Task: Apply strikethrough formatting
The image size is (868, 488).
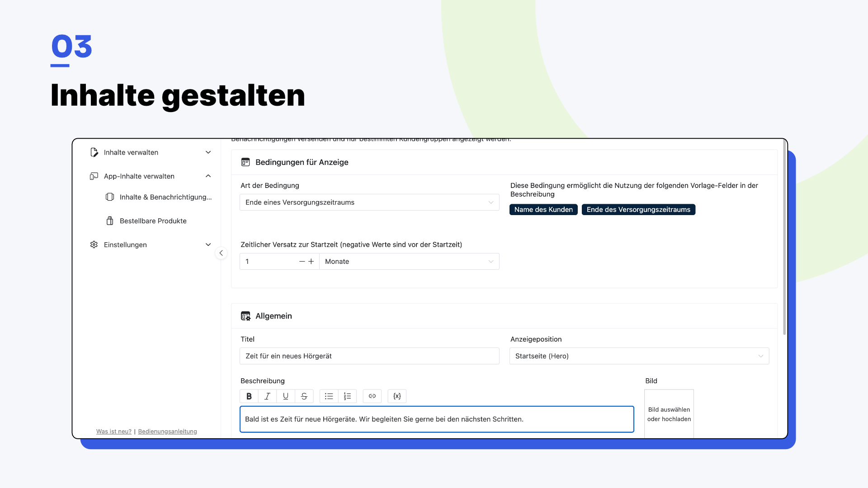Action: (304, 396)
